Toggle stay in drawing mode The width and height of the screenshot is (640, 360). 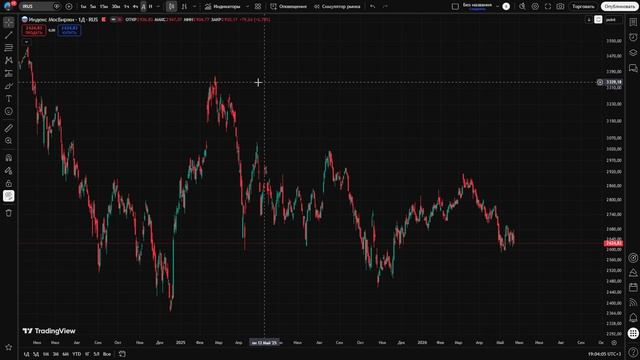9,171
